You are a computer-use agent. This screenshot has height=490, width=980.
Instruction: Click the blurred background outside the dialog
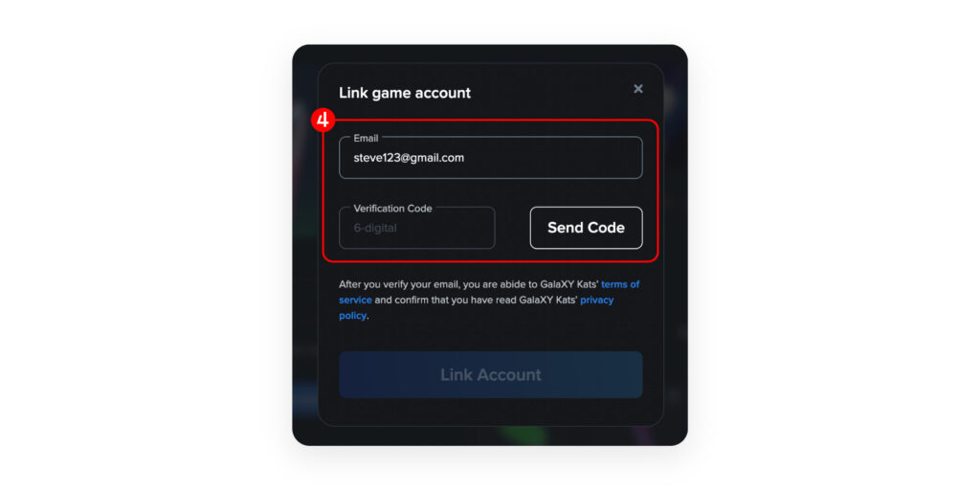304,250
